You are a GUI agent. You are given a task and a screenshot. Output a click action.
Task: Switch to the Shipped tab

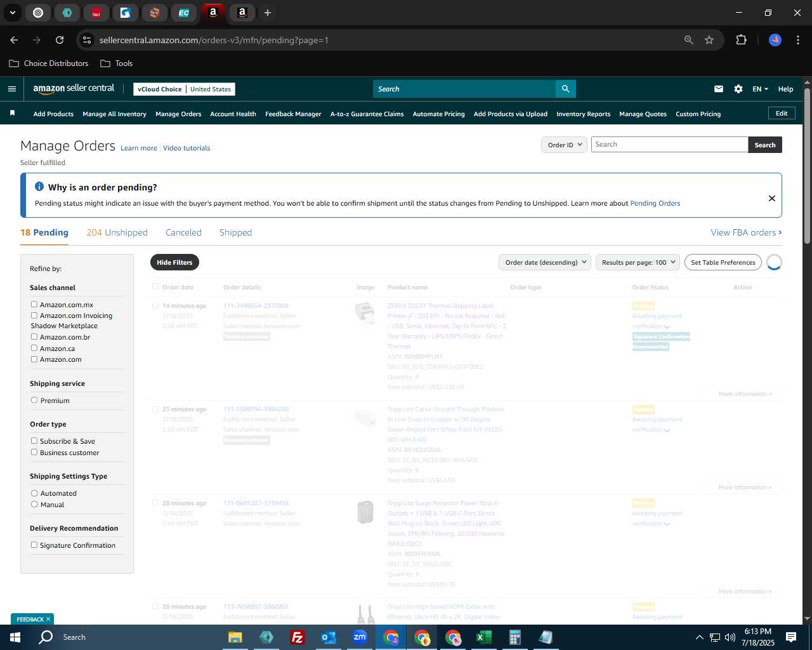pos(235,232)
